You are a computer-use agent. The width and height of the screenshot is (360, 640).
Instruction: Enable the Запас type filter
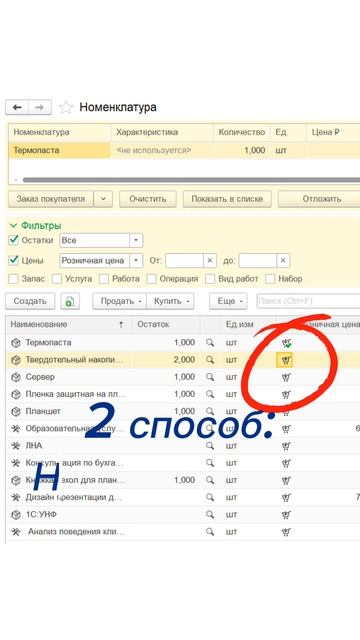coord(13,279)
